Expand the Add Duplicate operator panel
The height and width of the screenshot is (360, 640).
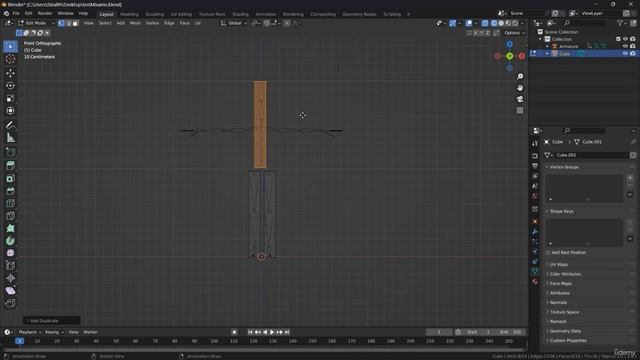click(x=51, y=321)
